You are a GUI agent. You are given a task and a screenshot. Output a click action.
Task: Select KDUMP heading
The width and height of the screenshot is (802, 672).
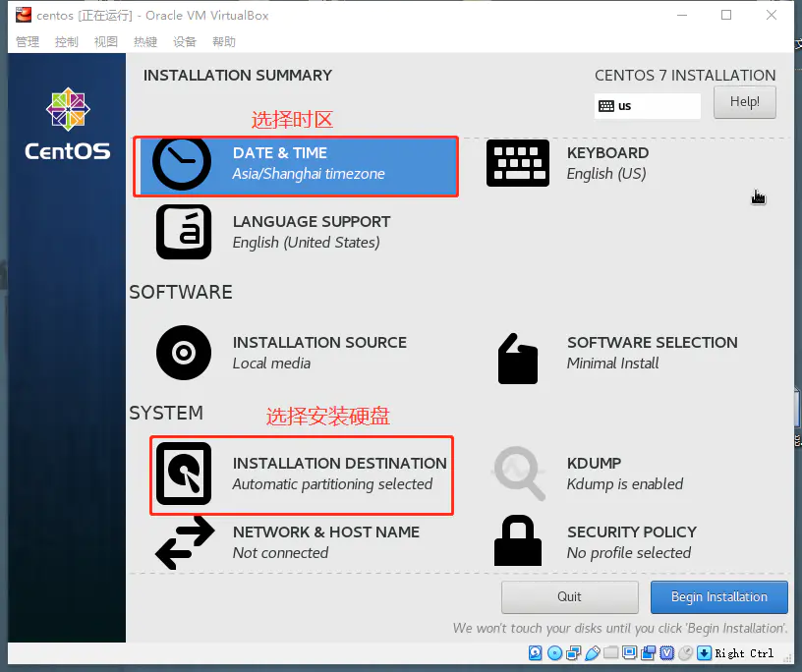click(x=594, y=463)
